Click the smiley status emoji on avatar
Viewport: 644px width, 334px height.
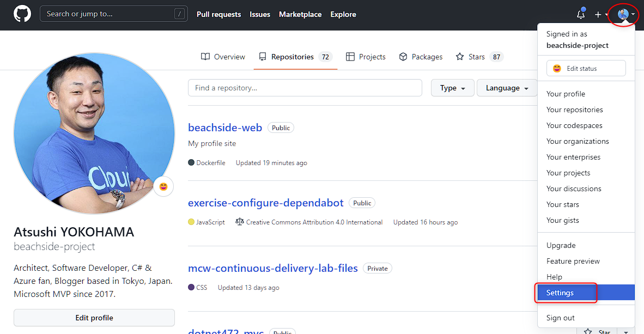[162, 186]
